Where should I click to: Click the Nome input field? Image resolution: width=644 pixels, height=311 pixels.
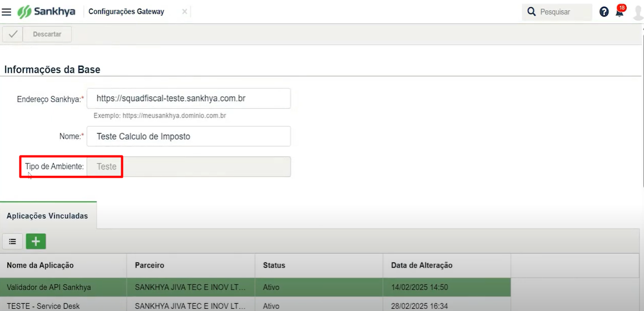pyautogui.click(x=189, y=136)
